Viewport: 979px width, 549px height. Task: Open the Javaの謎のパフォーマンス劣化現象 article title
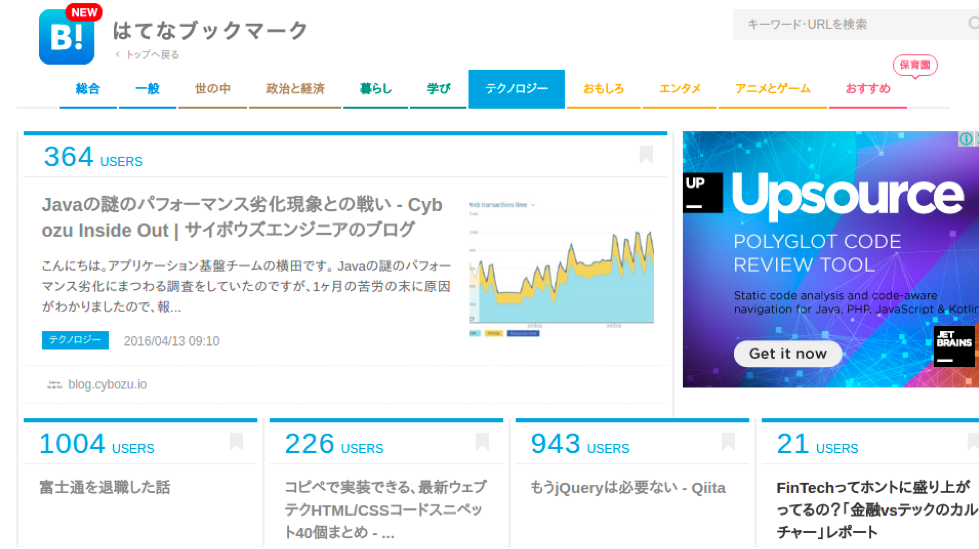pos(242,217)
